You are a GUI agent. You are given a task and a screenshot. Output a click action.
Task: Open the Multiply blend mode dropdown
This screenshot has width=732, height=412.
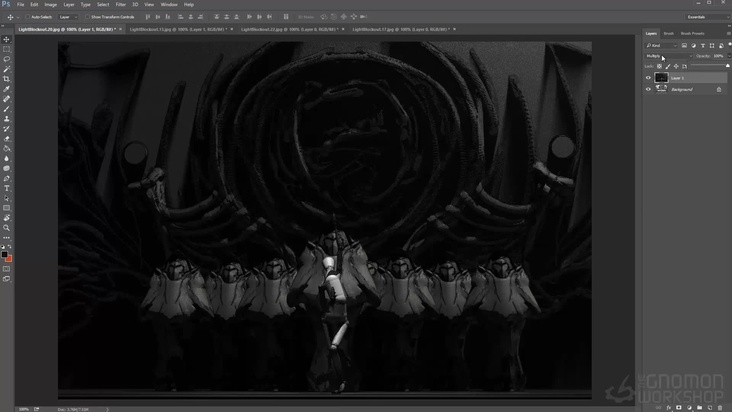click(669, 56)
